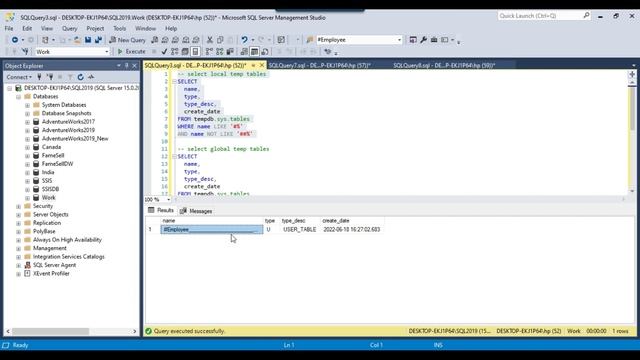Click the XMLA query icon
Screen dimensions: 640x360
click(186, 40)
